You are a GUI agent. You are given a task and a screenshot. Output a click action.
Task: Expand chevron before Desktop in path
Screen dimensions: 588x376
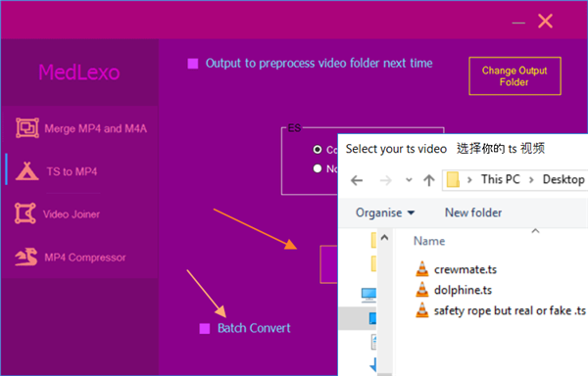(531, 180)
